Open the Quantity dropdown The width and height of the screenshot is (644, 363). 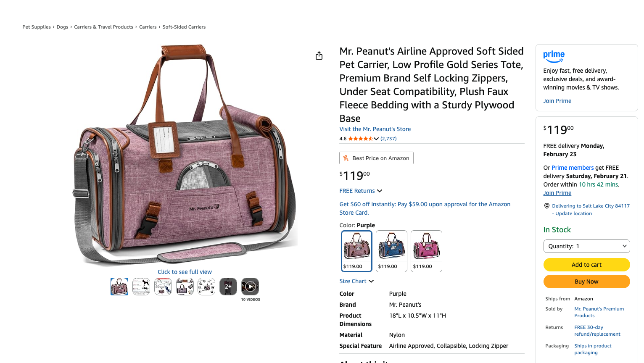coord(586,246)
